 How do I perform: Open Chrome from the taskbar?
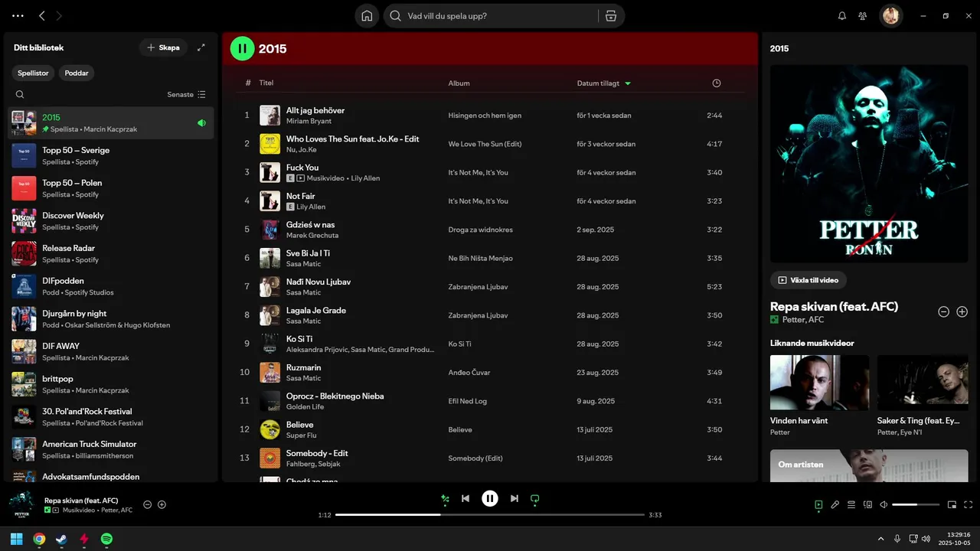tap(39, 539)
